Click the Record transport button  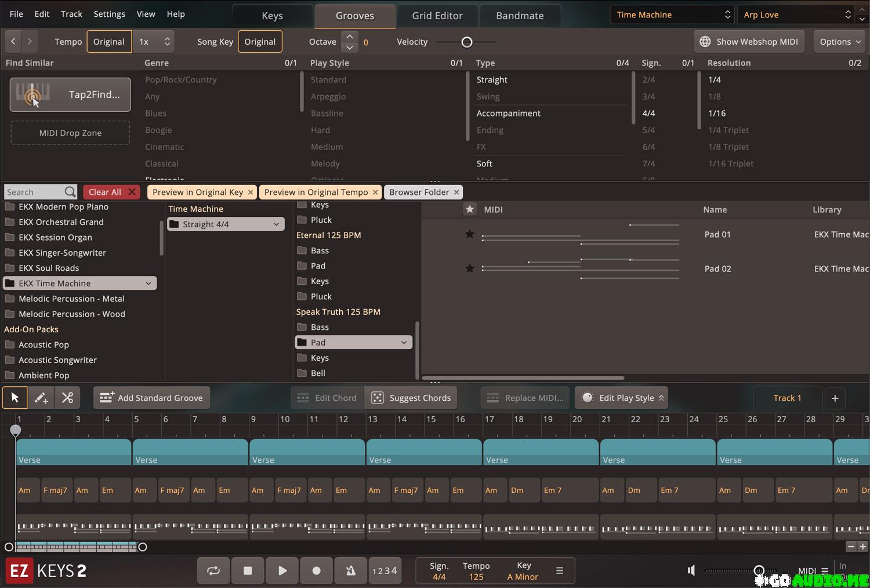click(x=316, y=571)
